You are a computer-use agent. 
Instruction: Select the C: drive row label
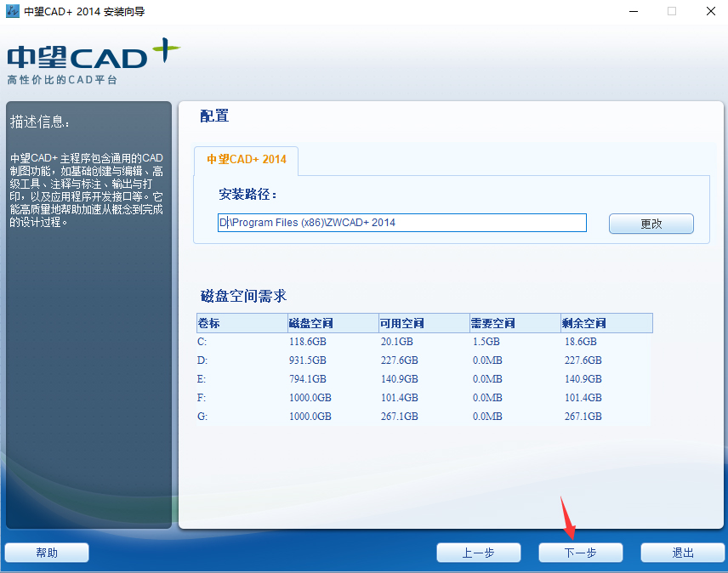tap(202, 342)
